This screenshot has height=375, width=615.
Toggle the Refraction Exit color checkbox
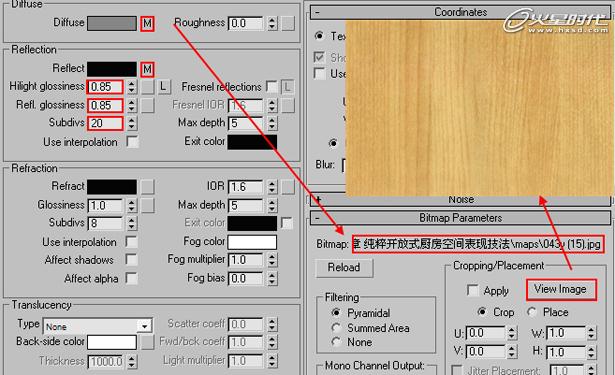coord(287,223)
